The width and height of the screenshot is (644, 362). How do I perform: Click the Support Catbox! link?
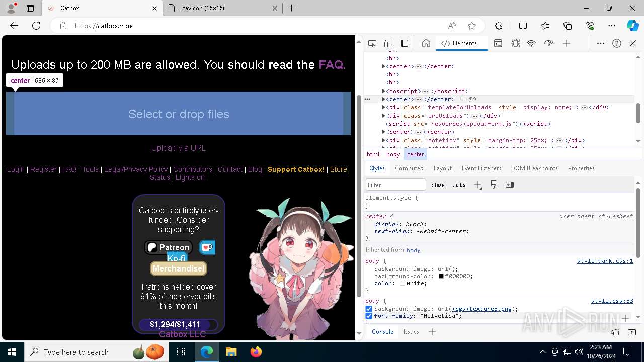(296, 169)
